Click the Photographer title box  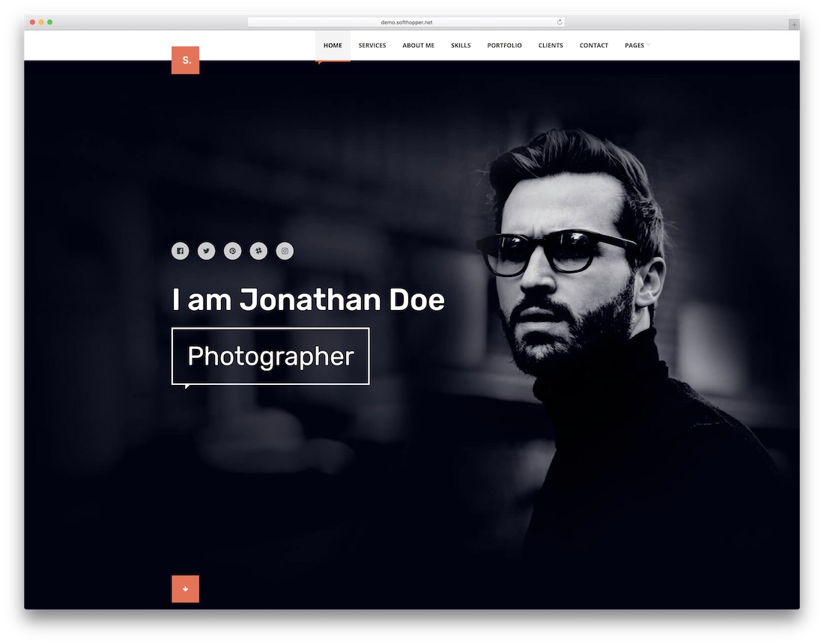pos(270,356)
